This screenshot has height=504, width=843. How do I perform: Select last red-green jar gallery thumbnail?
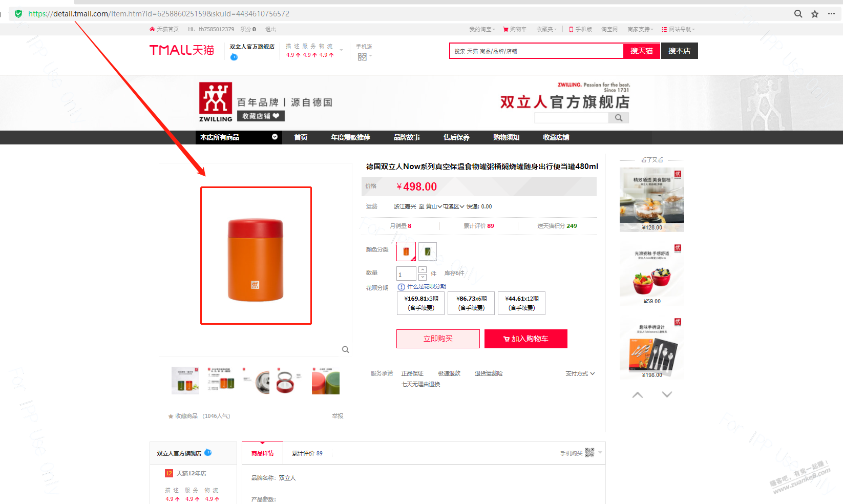[326, 380]
